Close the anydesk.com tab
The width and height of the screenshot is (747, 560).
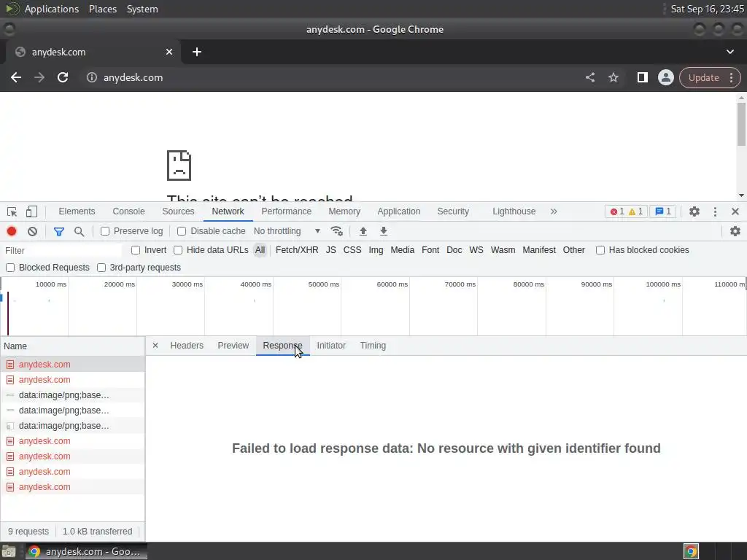click(x=169, y=52)
